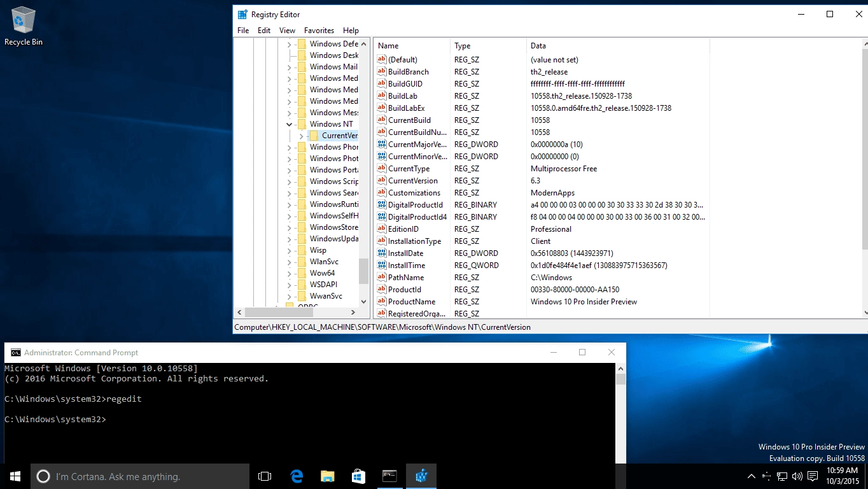
Task: Launch Microsoft Edge from the taskbar
Action: tap(297, 476)
